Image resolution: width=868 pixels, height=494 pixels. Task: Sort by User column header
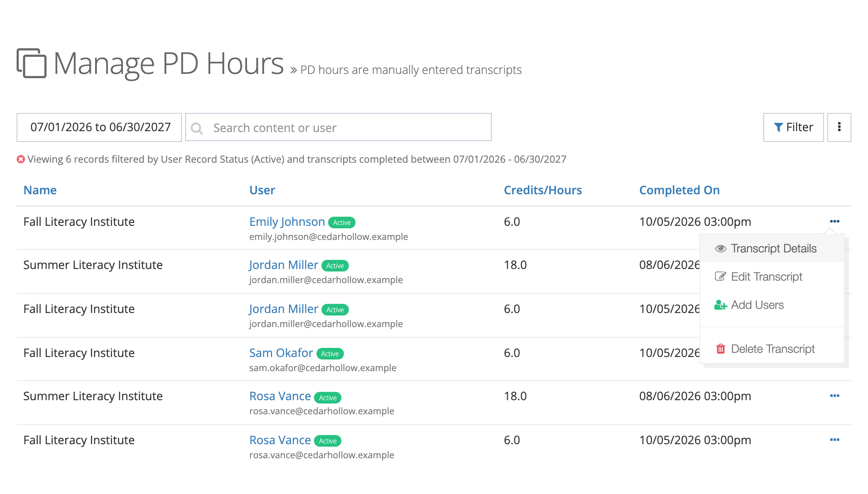262,190
